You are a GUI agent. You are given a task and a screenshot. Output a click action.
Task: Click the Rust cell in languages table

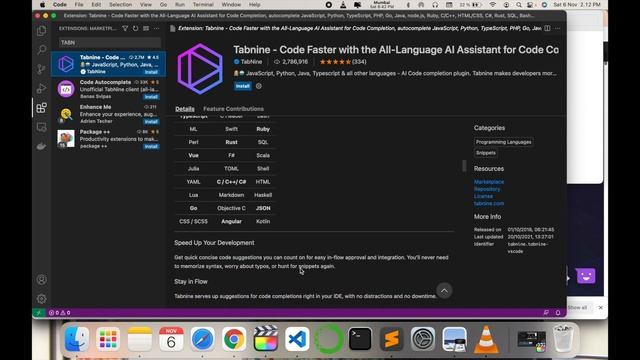tap(231, 142)
